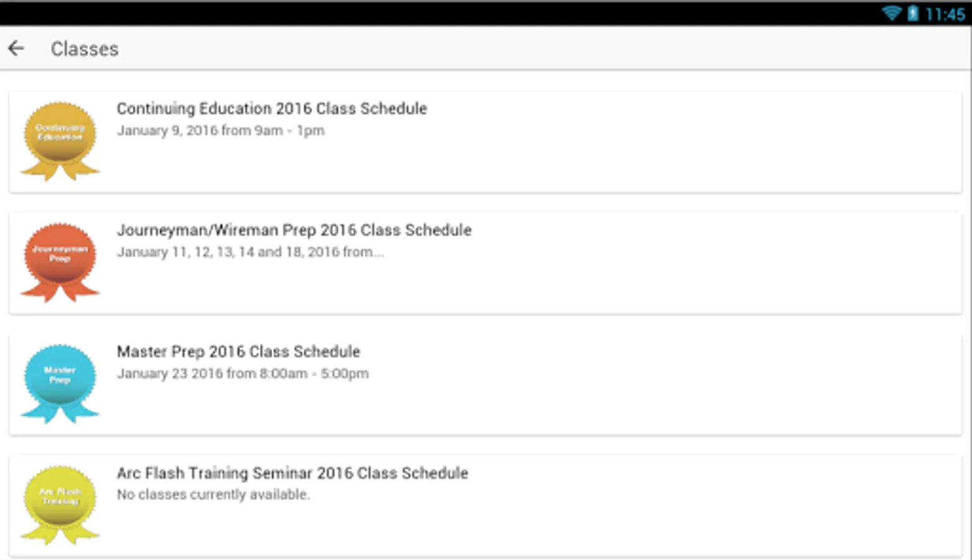
Task: Open Arc Flash Training Seminar 2016 Class Schedule
Action: tap(292, 472)
